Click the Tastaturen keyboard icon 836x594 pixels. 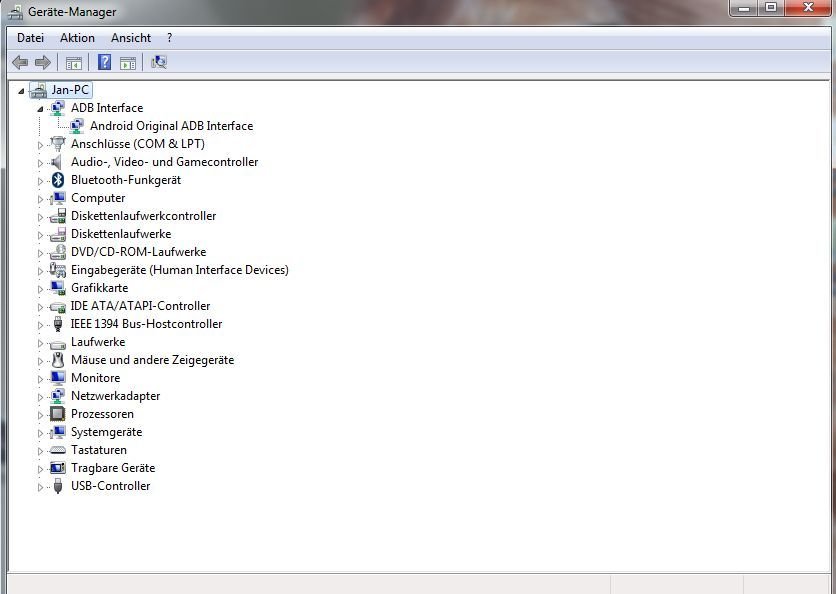point(58,451)
